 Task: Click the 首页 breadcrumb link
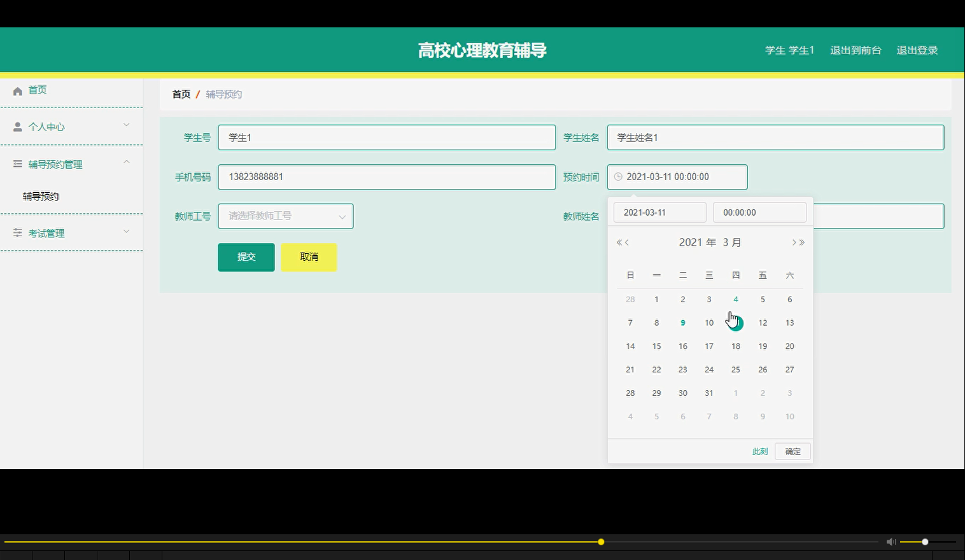click(x=181, y=94)
